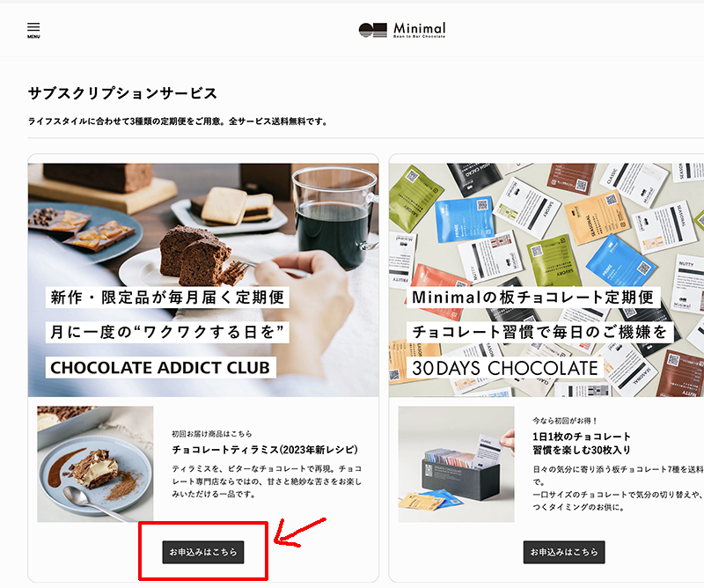Click the 1日1枚のチョコレート heading text

582,437
